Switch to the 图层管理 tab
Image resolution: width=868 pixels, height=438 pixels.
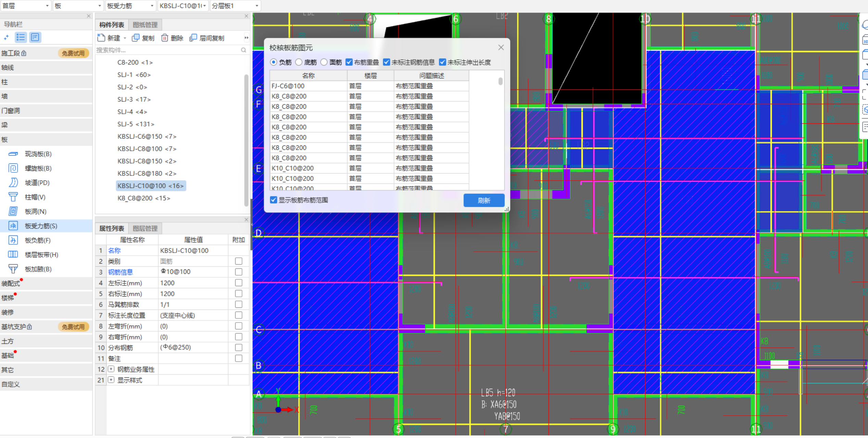pos(145,228)
